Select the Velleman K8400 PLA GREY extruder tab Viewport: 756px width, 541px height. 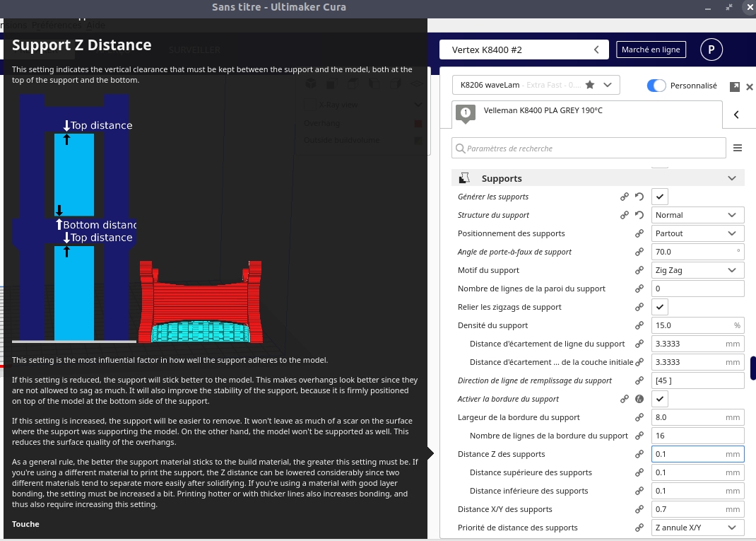click(x=586, y=115)
